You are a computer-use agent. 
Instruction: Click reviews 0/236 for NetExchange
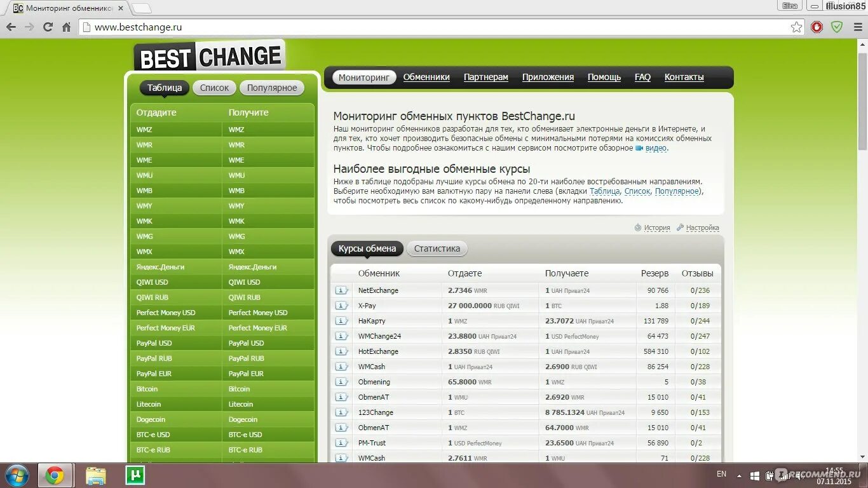click(x=700, y=290)
